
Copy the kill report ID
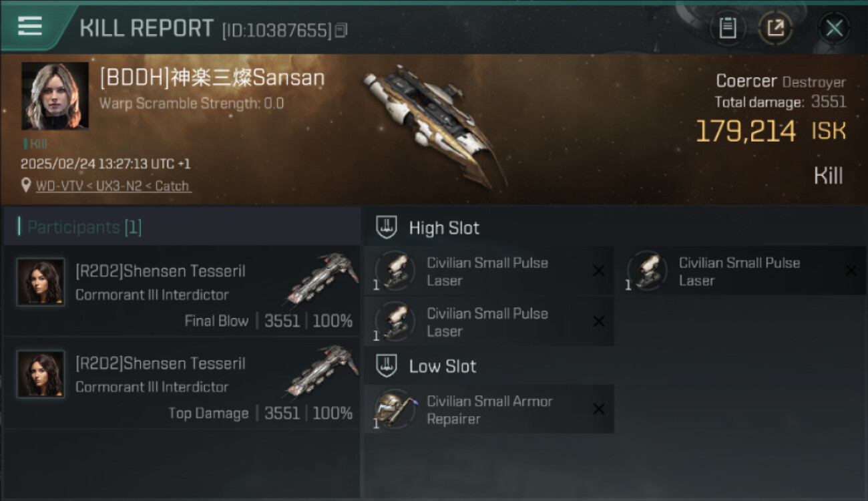coord(341,30)
